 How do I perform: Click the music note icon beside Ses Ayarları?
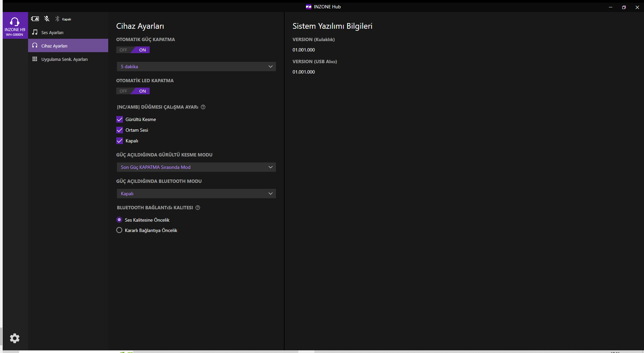(x=35, y=32)
